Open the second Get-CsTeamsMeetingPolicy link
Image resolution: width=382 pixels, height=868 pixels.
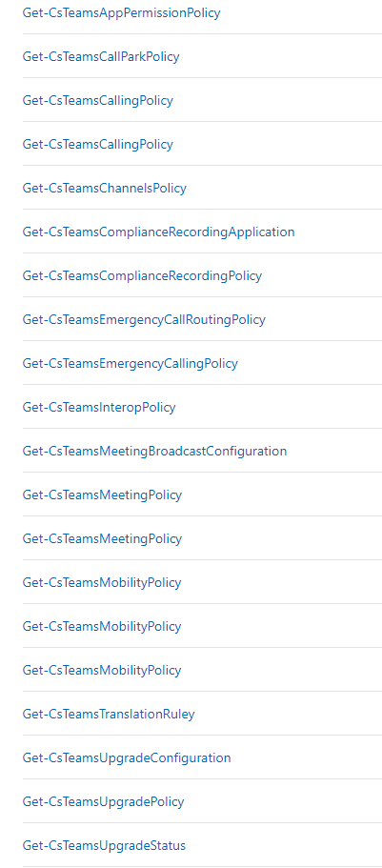(x=102, y=538)
